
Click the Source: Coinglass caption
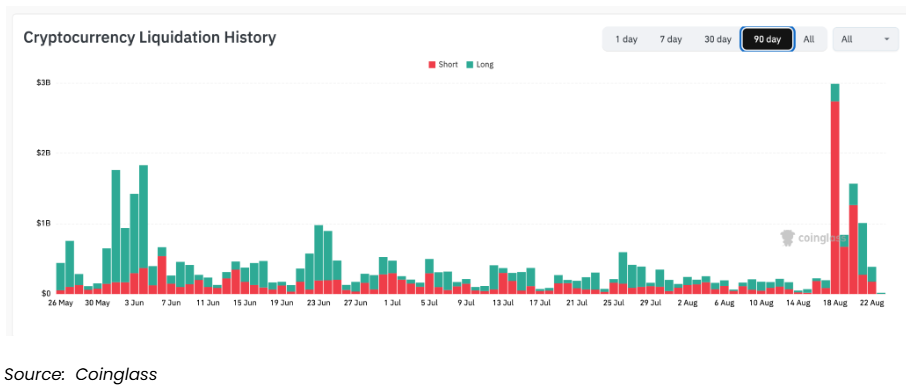coord(80,374)
